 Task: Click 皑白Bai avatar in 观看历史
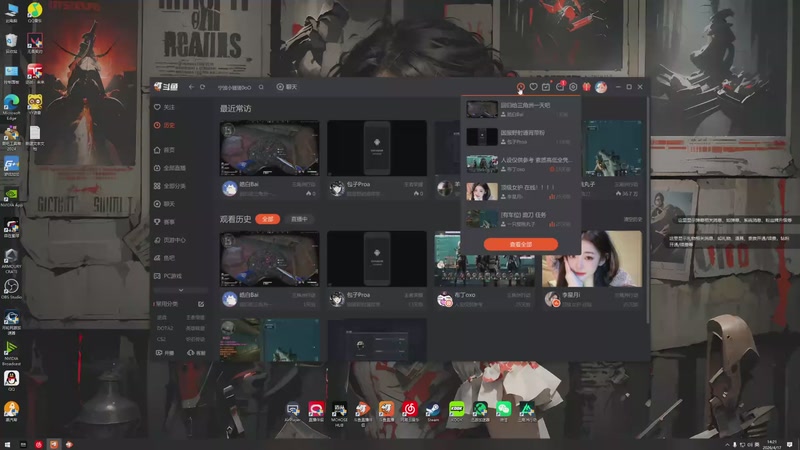(230, 299)
